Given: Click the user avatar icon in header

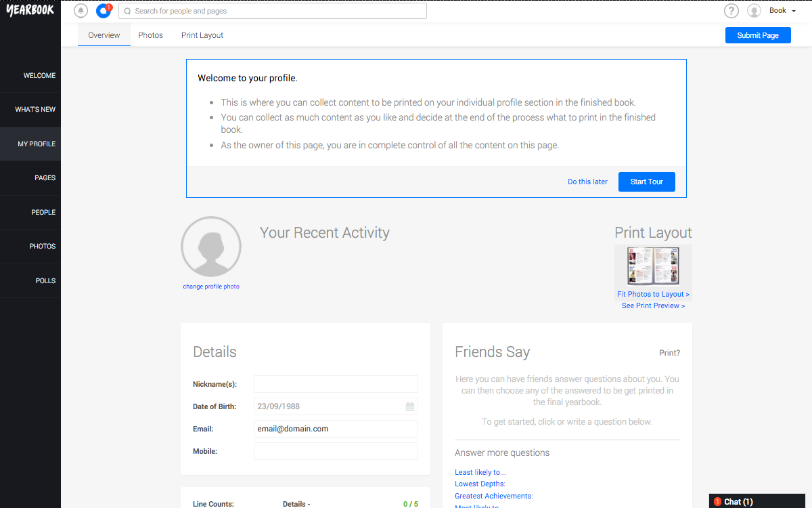Looking at the screenshot, I should 754,11.
